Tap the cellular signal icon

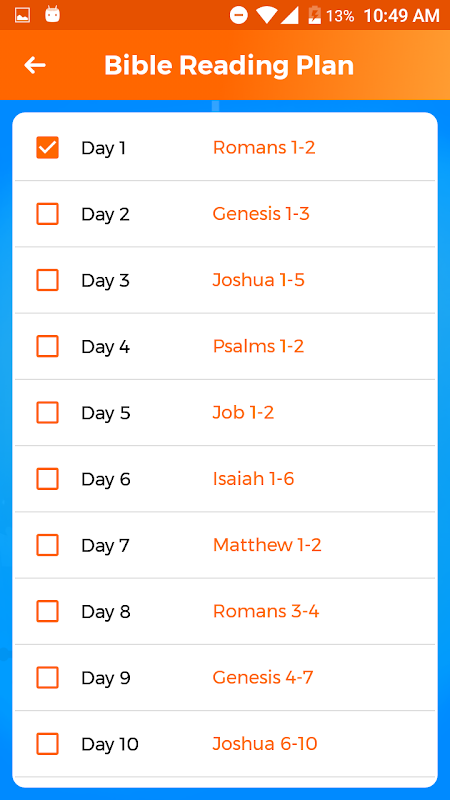289,15
